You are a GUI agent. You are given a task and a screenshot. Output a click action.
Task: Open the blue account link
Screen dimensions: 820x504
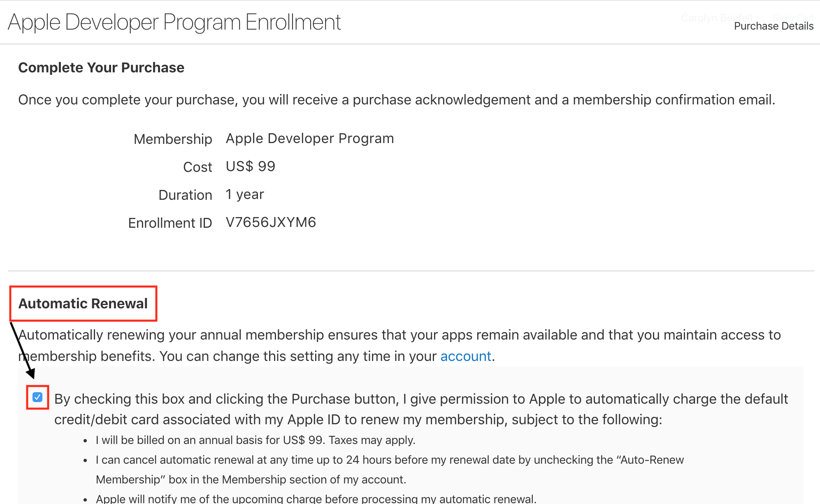coord(465,356)
